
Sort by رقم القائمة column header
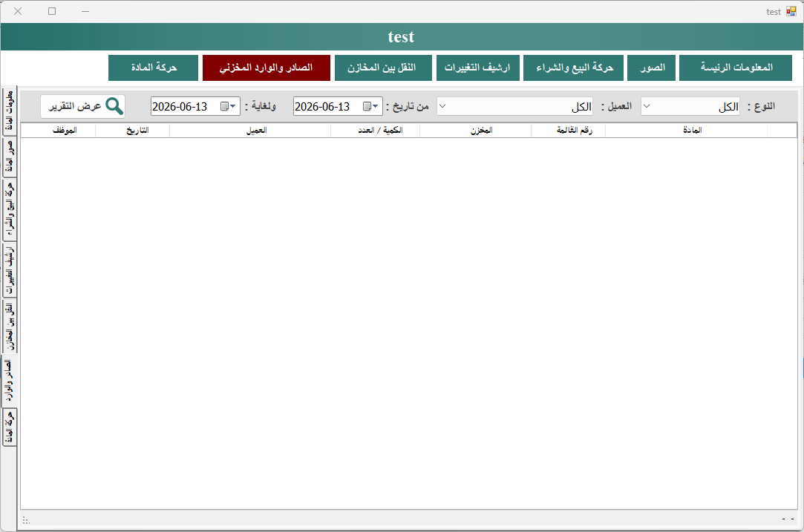[x=568, y=130]
